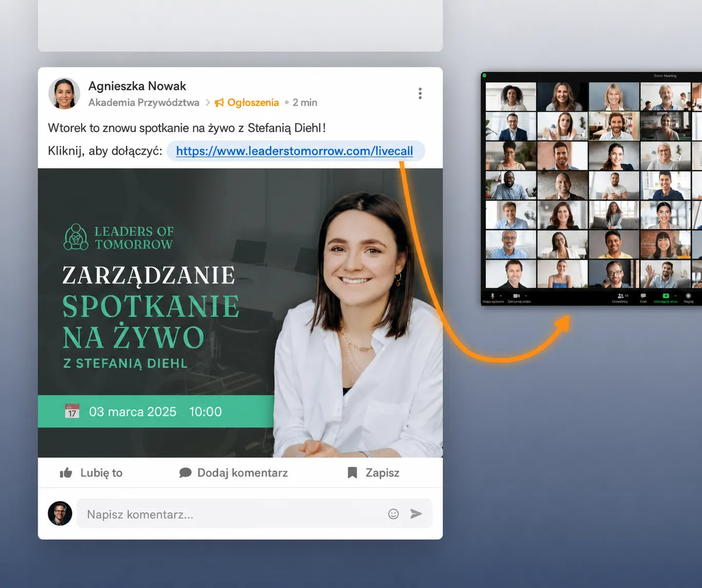Screen dimensions: 702x588
Task: Click the Kliknij, aby dołączyć text
Action: coord(105,151)
